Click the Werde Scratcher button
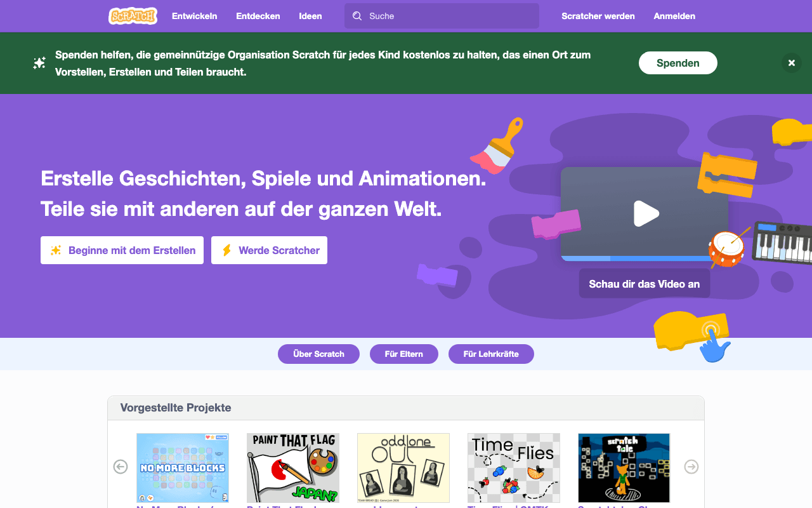This screenshot has height=508, width=812. [269, 250]
